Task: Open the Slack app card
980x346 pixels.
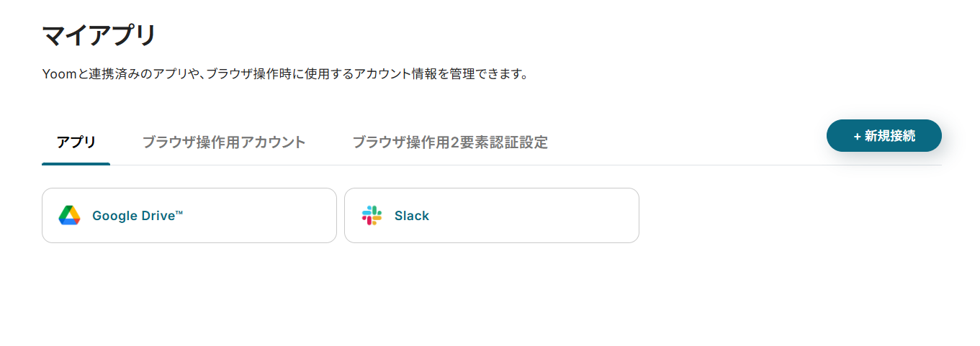Action: point(491,216)
